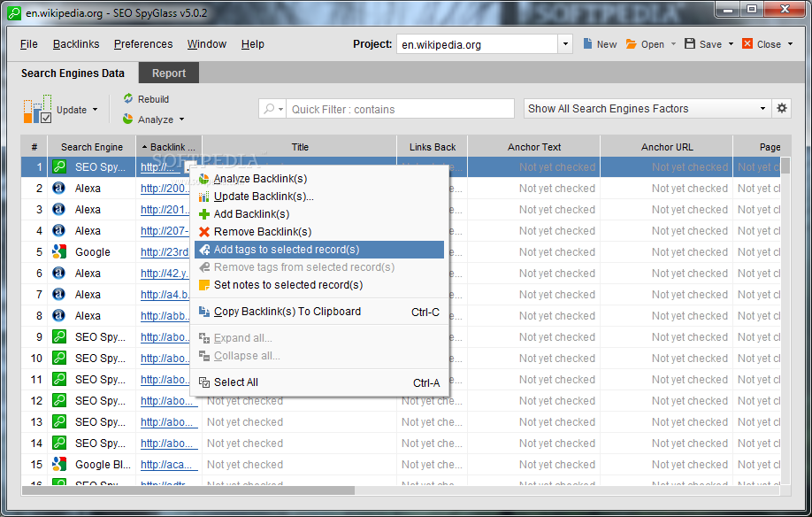Click SEO SpyGlass icon in row 10

point(59,358)
